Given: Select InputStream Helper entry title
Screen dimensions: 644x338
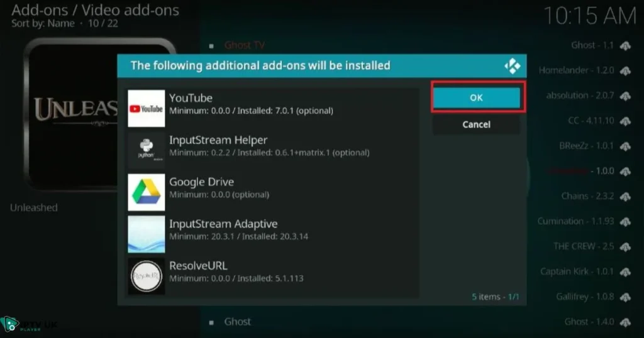Looking at the screenshot, I should (218, 140).
